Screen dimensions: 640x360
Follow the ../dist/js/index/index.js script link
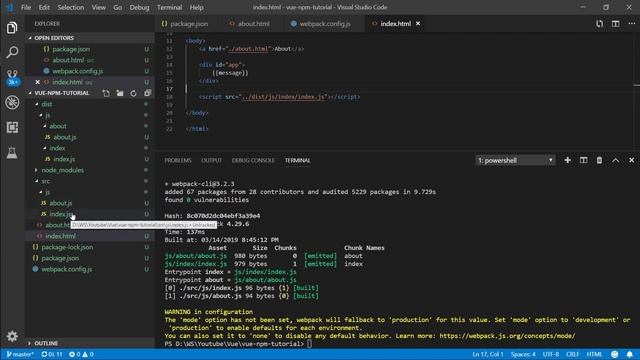point(283,97)
